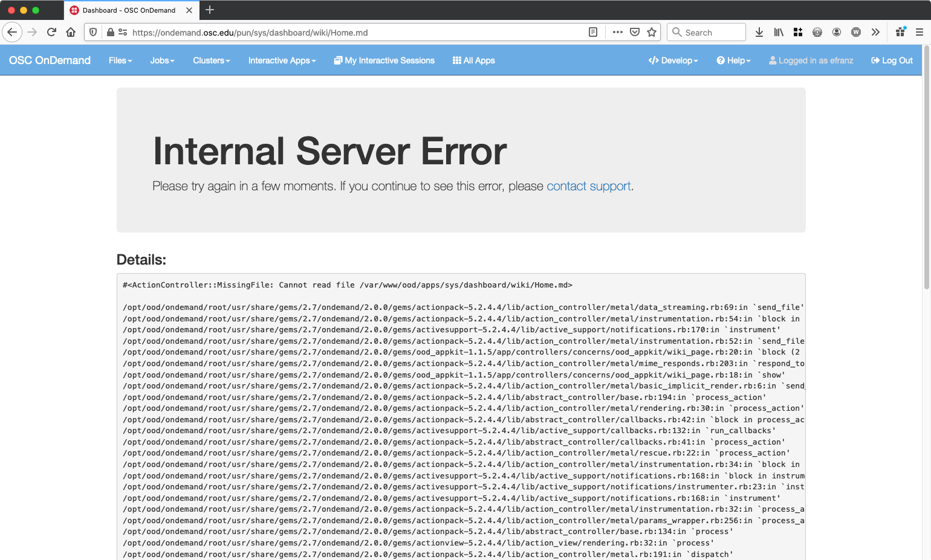This screenshot has width=931, height=560.
Task: Log Out of OSC OnDemand
Action: point(892,60)
